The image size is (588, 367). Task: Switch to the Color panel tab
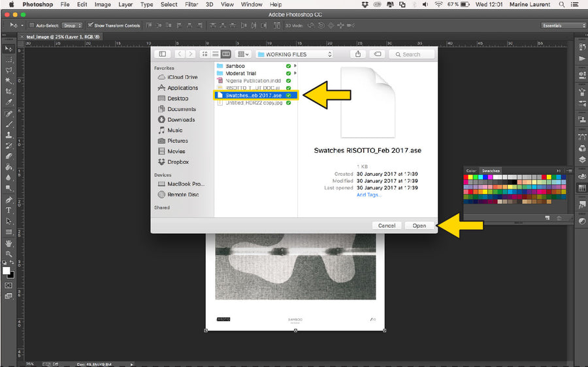click(470, 170)
